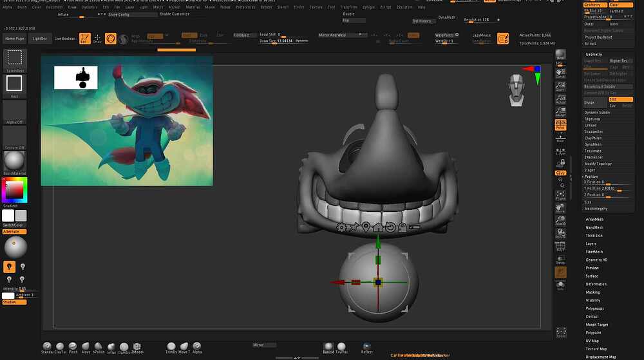
Task: Collapse the Position section
Action: coord(591,176)
